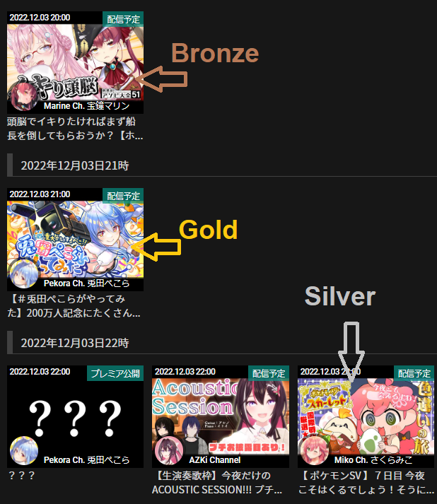Click Pekora avatar on 21:00 stream

[24, 274]
